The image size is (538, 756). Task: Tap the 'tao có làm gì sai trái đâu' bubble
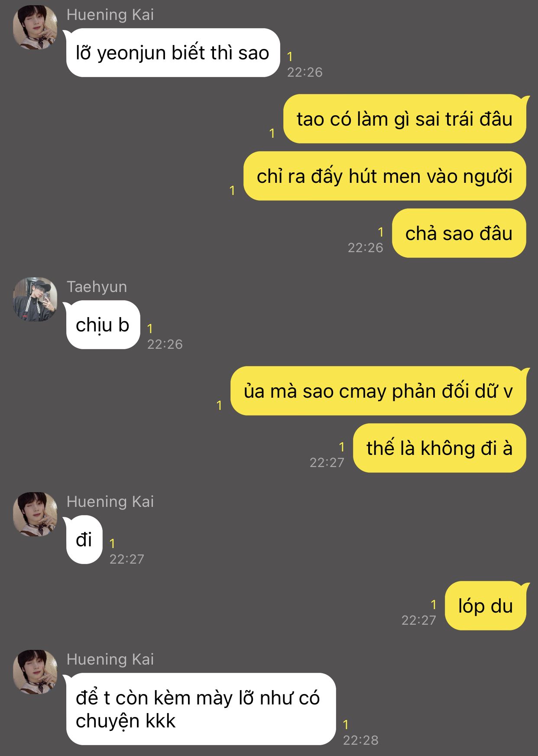coord(405,119)
